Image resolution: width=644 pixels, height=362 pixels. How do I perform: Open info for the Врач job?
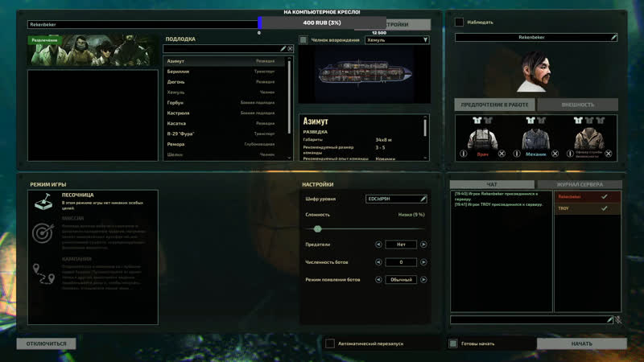point(464,154)
